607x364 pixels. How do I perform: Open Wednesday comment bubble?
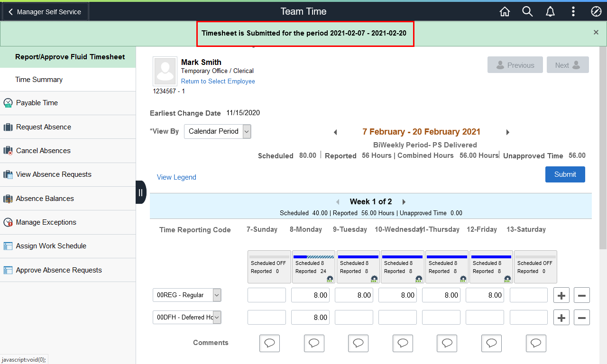pos(403,343)
